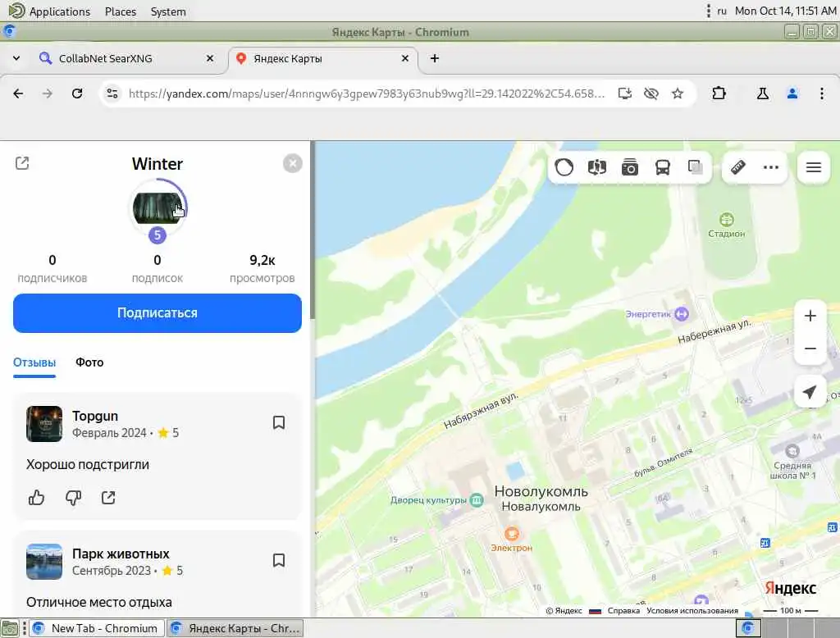Open the Chromium labs flask icon
This screenshot has width=840, height=638.
pyautogui.click(x=762, y=93)
